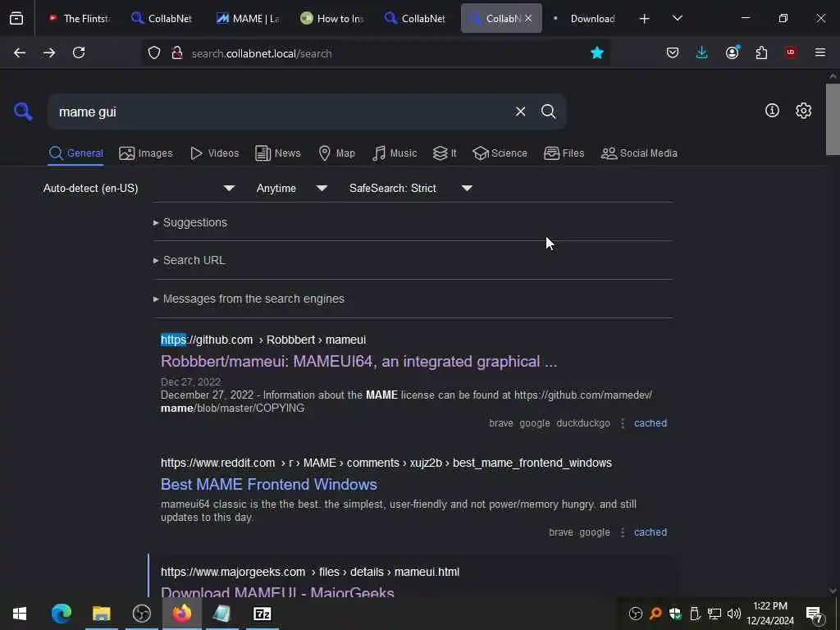Select the General search category
The width and height of the screenshot is (840, 630).
coord(75,153)
